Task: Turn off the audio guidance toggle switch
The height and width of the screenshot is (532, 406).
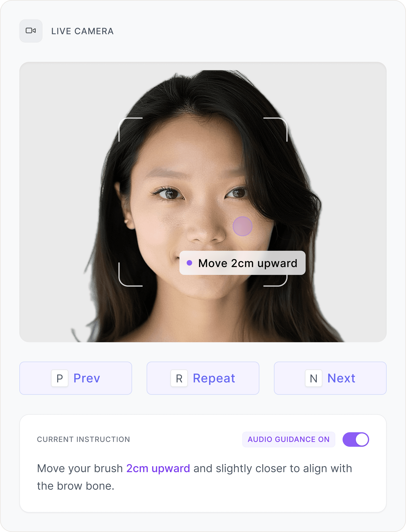Action: pyautogui.click(x=356, y=439)
